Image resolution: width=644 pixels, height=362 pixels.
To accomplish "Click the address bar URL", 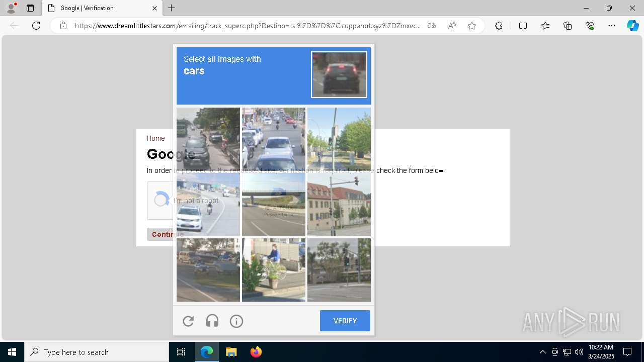I will (248, 26).
